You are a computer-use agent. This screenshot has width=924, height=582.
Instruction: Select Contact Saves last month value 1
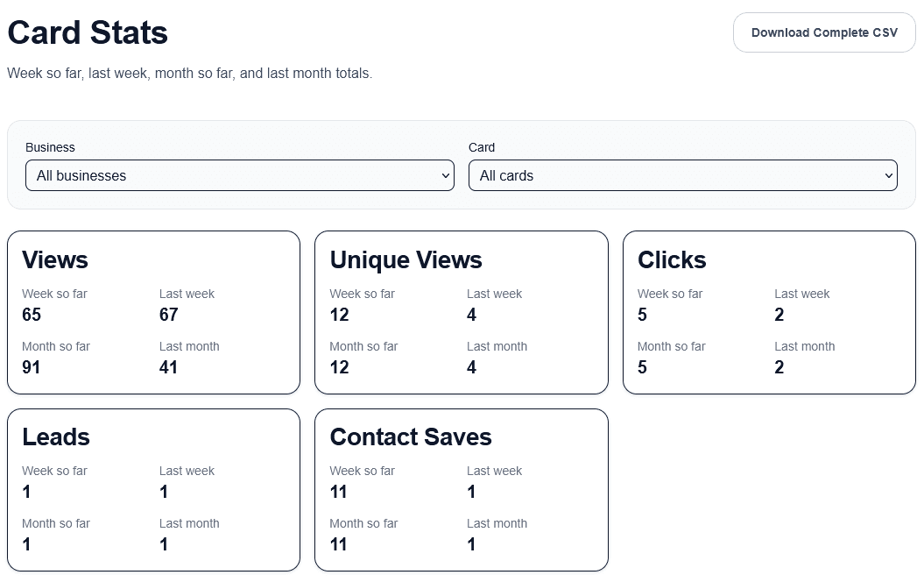click(x=471, y=544)
